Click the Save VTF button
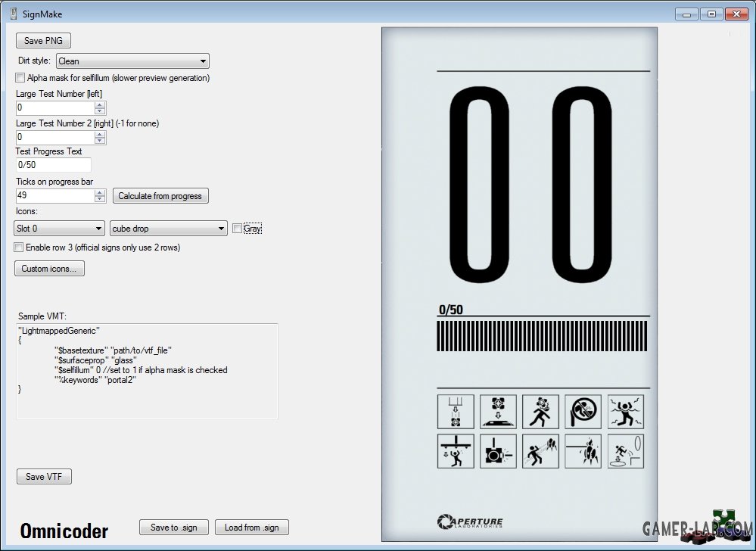Image resolution: width=756 pixels, height=551 pixels. coord(44,476)
